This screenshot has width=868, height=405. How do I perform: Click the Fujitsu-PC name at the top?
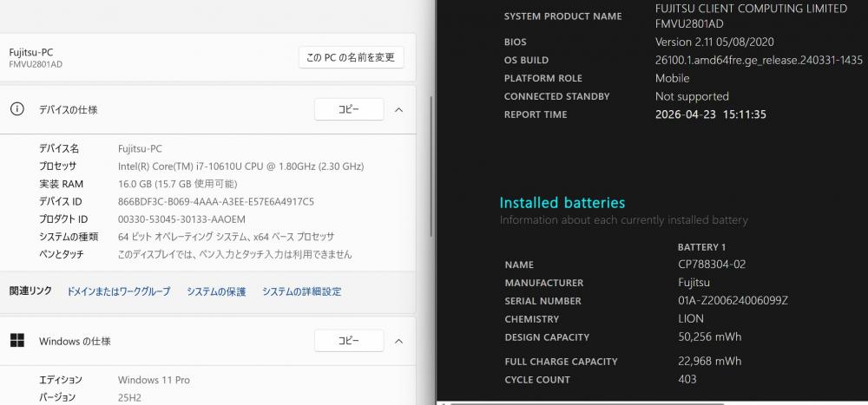tap(31, 52)
